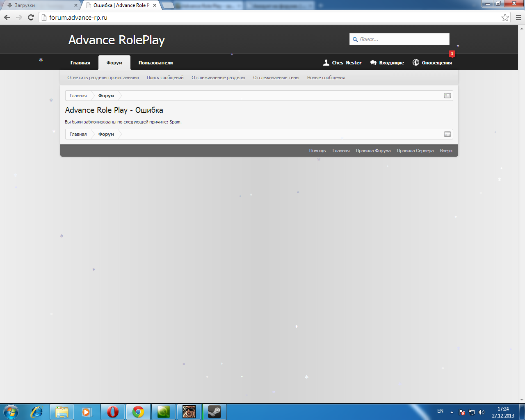The height and width of the screenshot is (420, 525).
Task: Open the upper breadcrumb quick navigation icon
Action: click(447, 96)
